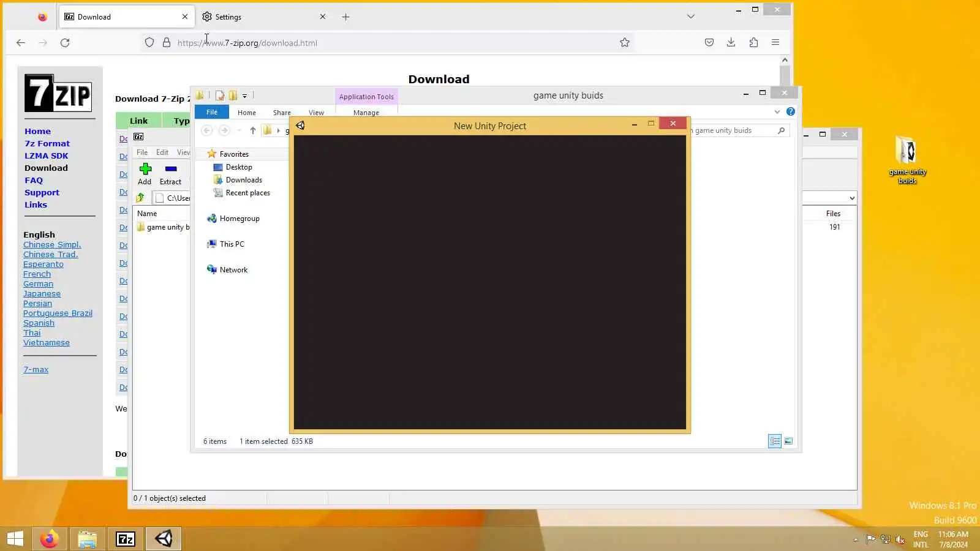Click Extract button in 7-Zip File Manager
The height and width of the screenshot is (551, 980).
(x=170, y=174)
